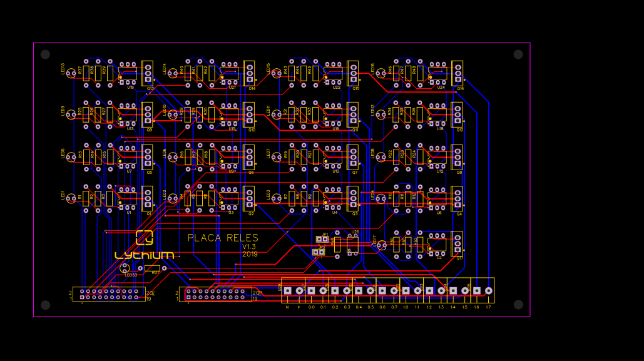Click the N terminal pad on the bottom strip
Screen dimensions: 644x361
click(x=288, y=291)
